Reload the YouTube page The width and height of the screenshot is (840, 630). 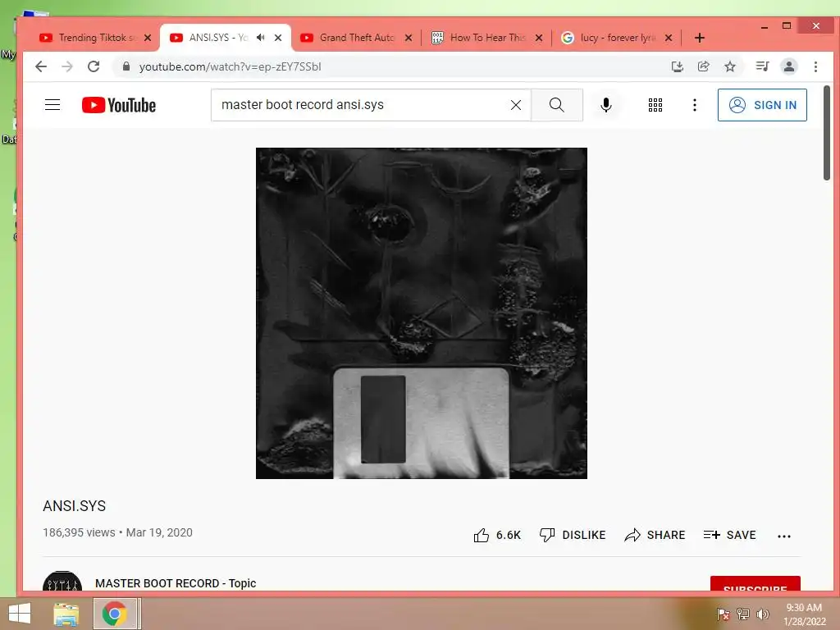pos(94,66)
